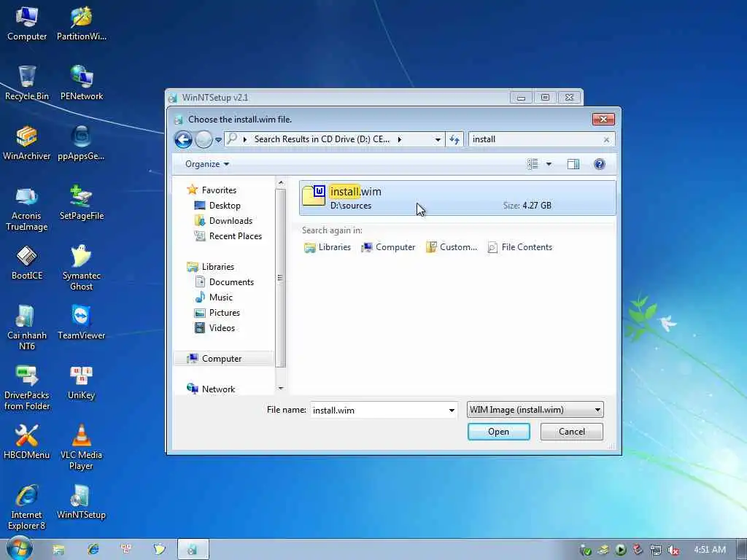Open the dialog Help icon
The image size is (747, 560).
pos(600,164)
